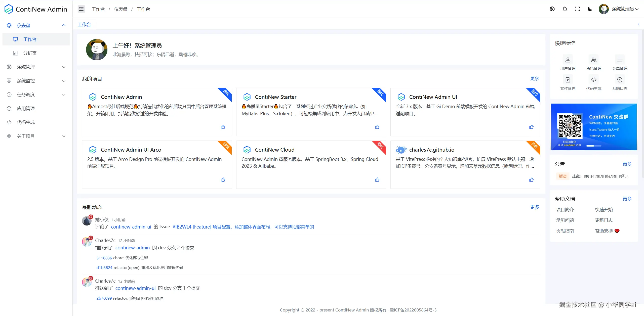Click the ContiNew 交流群 QR banner
Screen dimensions: 644x316
pos(594,127)
